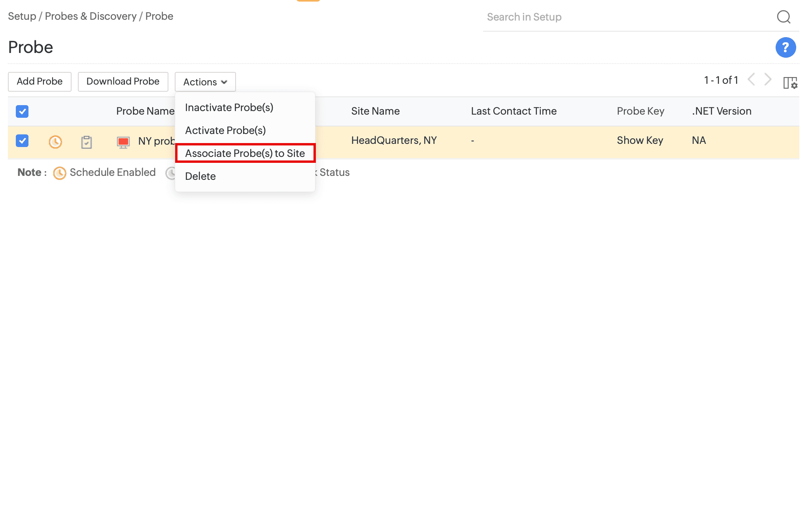Click the schedule clock icon in NY probe row
The width and height of the screenshot is (812, 513).
pyautogui.click(x=55, y=141)
